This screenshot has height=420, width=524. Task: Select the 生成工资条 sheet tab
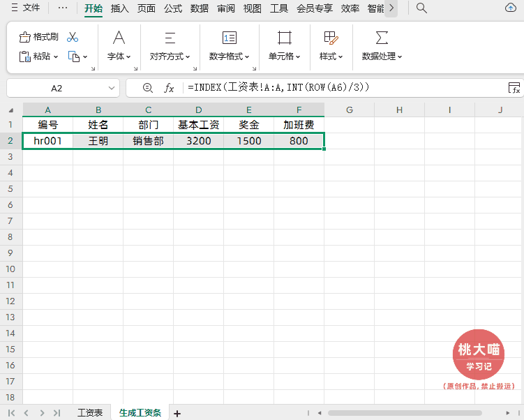pyautogui.click(x=140, y=413)
